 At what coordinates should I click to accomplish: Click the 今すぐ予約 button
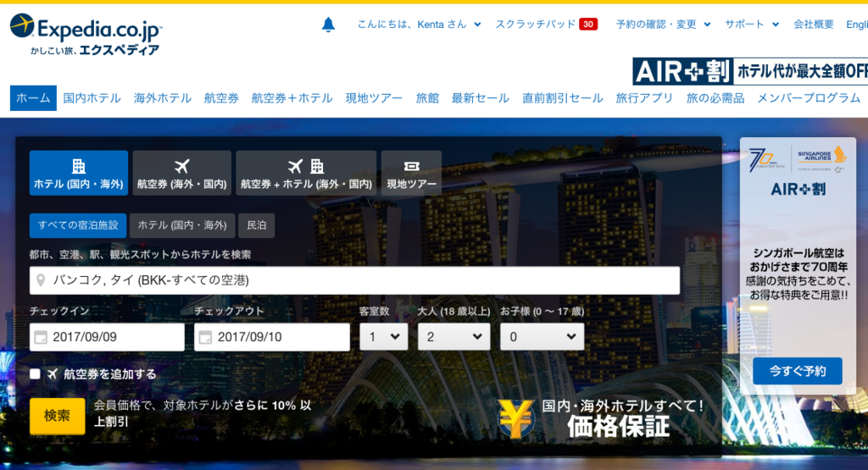coord(797,371)
